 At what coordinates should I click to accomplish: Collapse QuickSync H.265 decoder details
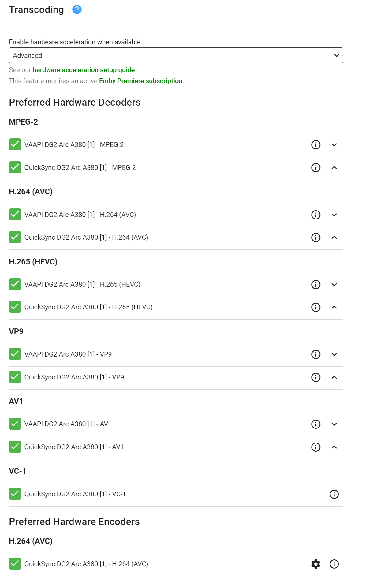pyautogui.click(x=334, y=308)
